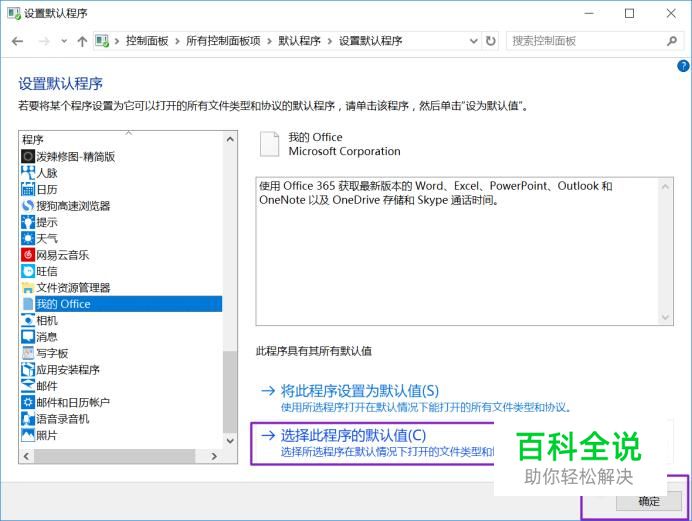
Task: Click the 应用安装程序 installer icon
Action: pos(28,370)
